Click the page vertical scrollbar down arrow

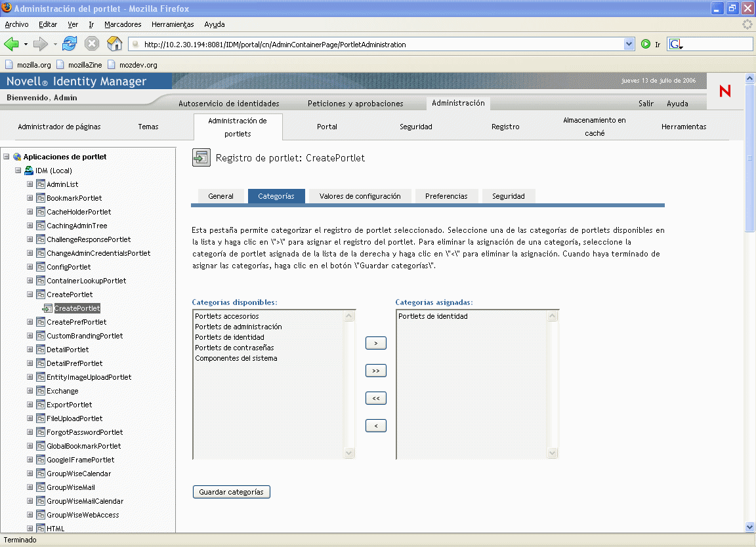coord(749,527)
